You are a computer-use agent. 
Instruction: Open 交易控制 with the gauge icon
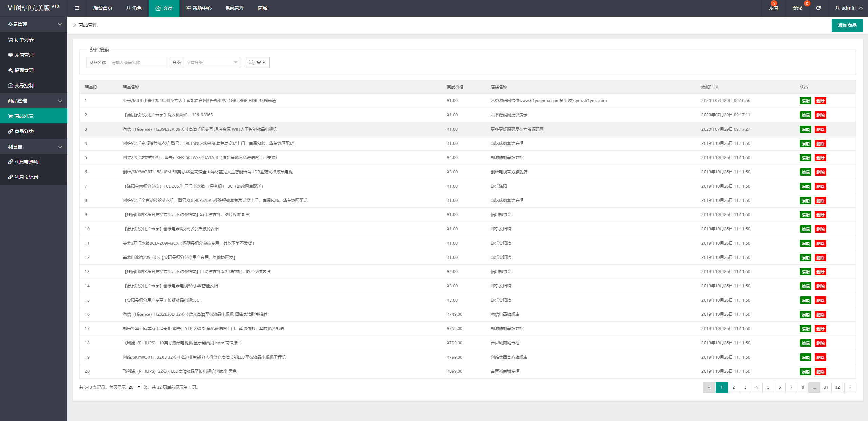[21, 85]
